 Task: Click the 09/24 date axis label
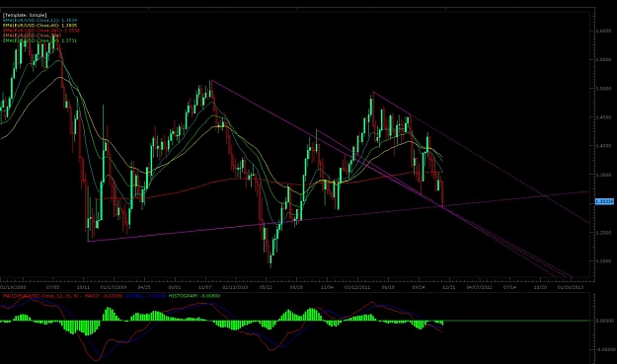click(x=418, y=287)
